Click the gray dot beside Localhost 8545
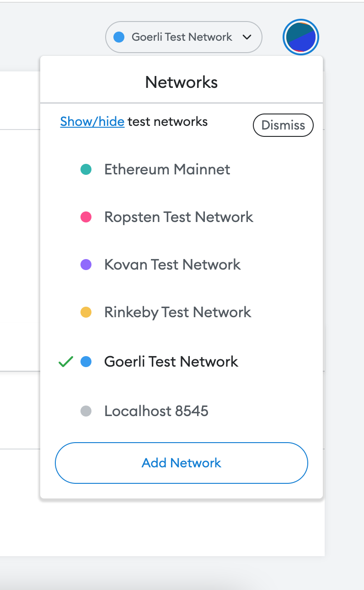 (x=86, y=411)
